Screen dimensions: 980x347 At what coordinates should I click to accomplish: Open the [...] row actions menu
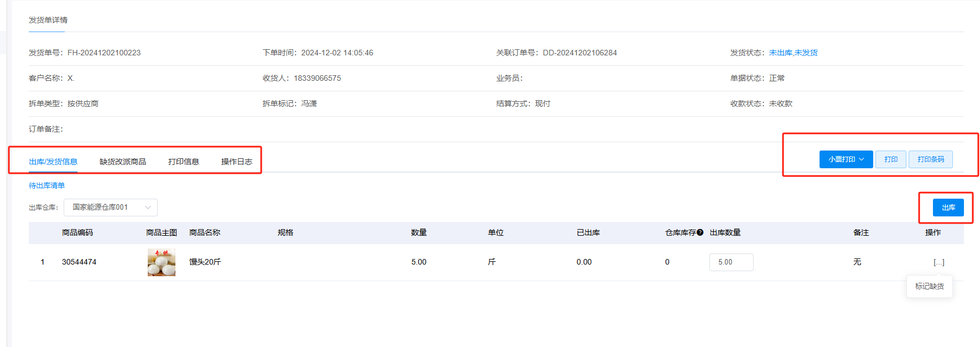pyautogui.click(x=938, y=262)
